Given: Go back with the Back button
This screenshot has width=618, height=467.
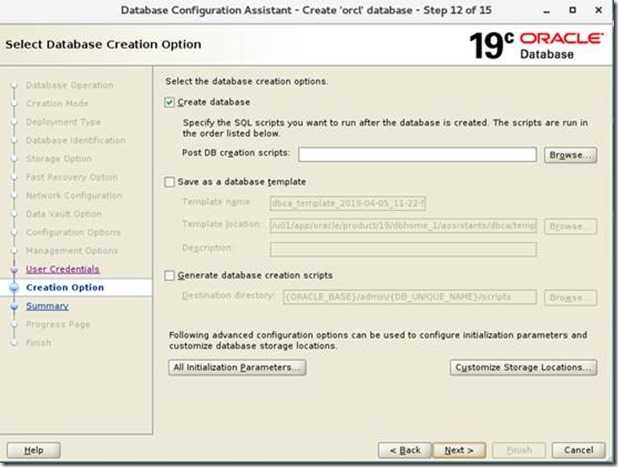Looking at the screenshot, I should click(405, 450).
